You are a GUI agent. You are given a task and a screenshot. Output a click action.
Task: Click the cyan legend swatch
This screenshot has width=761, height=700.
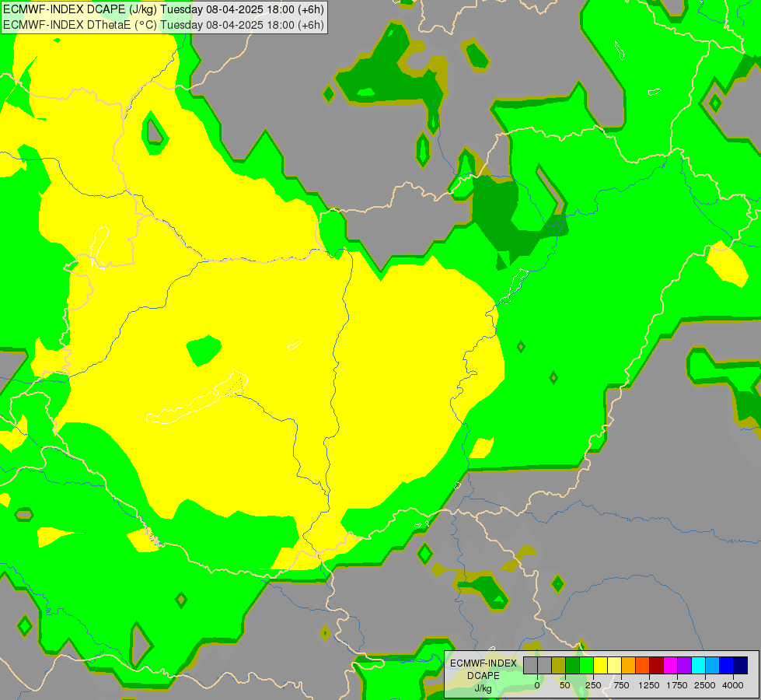click(x=698, y=666)
